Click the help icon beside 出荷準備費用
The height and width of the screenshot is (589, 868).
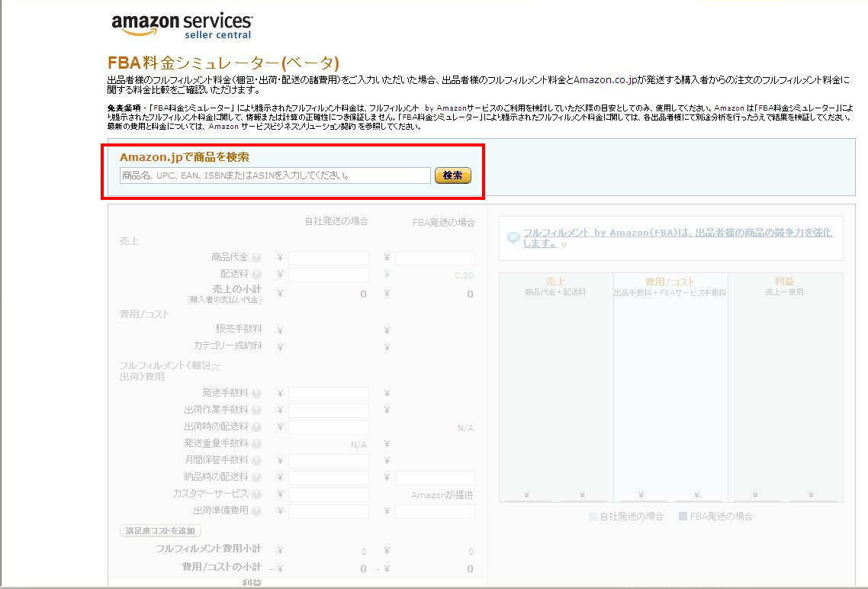tap(257, 510)
